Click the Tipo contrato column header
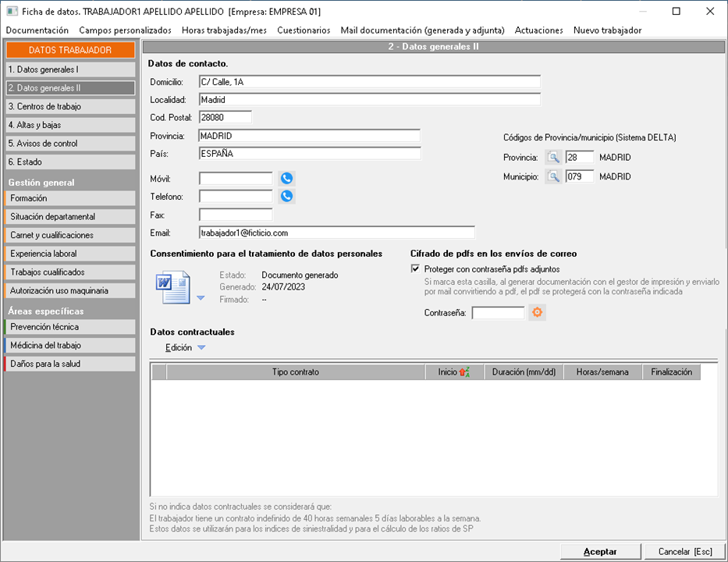This screenshot has width=728, height=562. point(295,372)
